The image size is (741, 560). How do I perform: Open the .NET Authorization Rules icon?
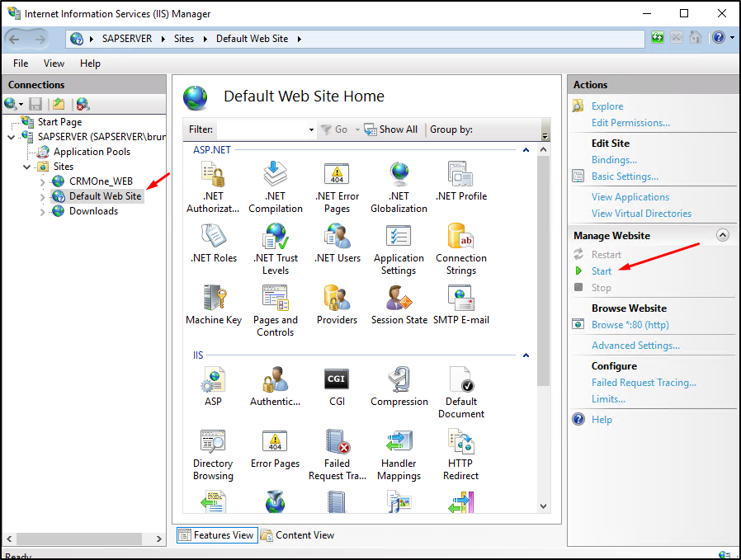click(x=213, y=175)
